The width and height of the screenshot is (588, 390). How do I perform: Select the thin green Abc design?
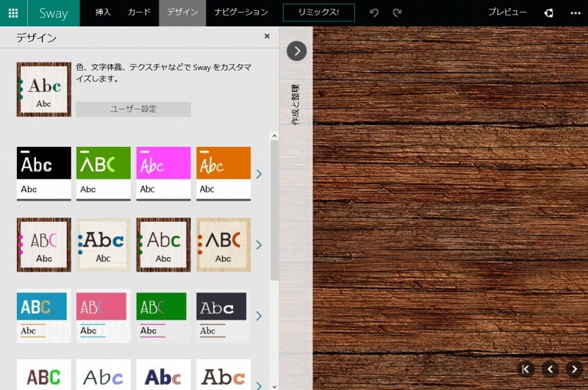click(x=104, y=375)
